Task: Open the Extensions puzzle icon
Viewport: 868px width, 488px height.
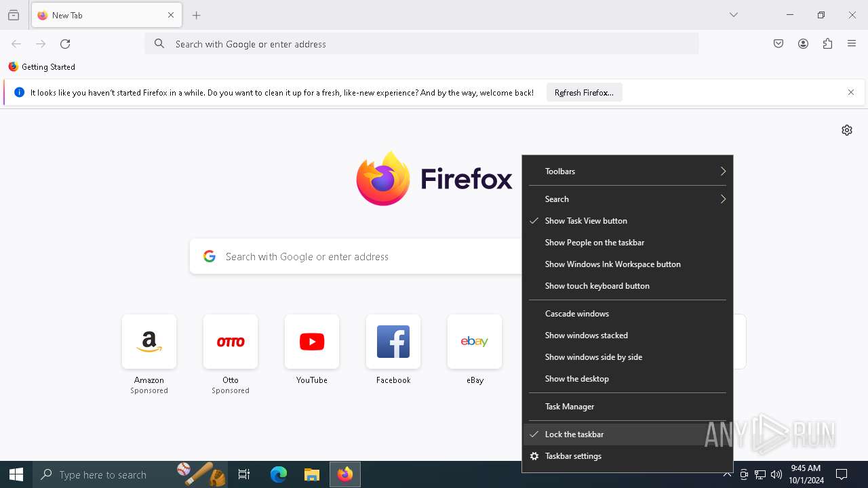Action: pyautogui.click(x=827, y=44)
